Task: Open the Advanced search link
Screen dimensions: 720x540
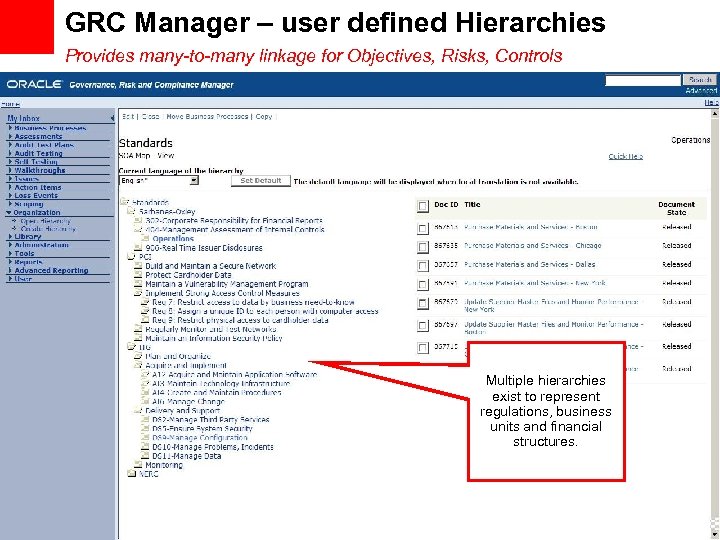Action: pyautogui.click(x=701, y=90)
